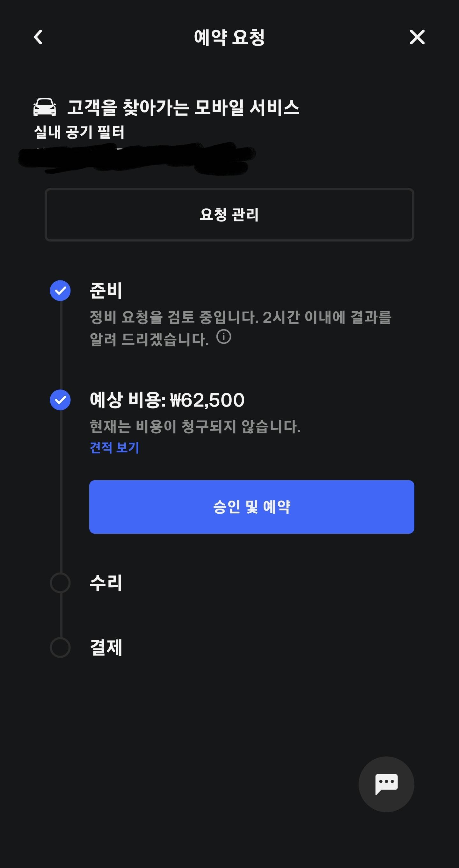
Task: Select the empty circle for 결제 step
Action: pyautogui.click(x=60, y=647)
